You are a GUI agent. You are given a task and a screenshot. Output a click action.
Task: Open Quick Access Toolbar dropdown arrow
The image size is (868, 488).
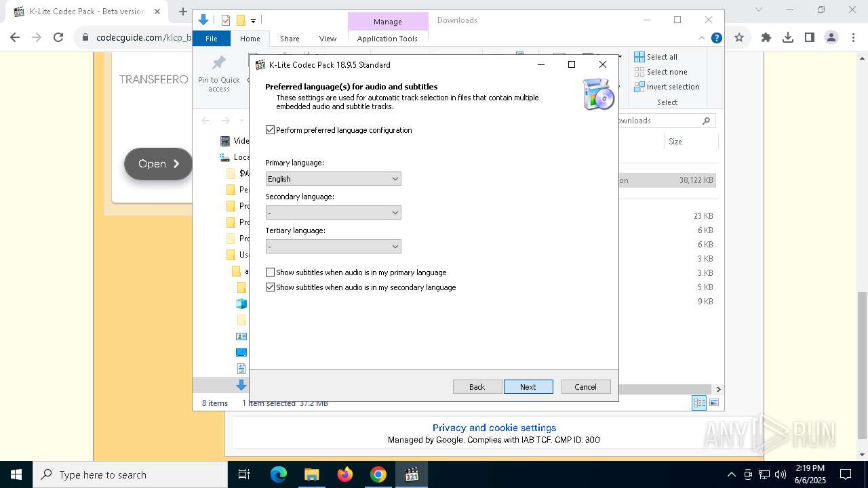pos(253,21)
